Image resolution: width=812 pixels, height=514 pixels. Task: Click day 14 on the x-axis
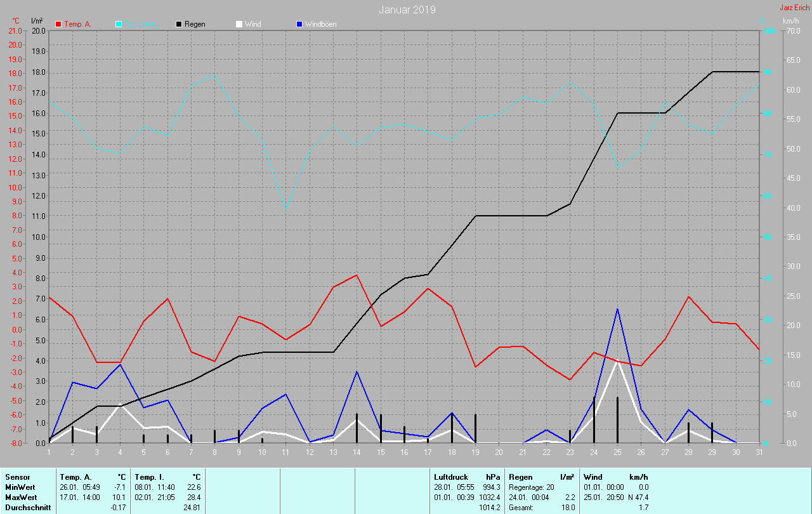click(x=357, y=452)
